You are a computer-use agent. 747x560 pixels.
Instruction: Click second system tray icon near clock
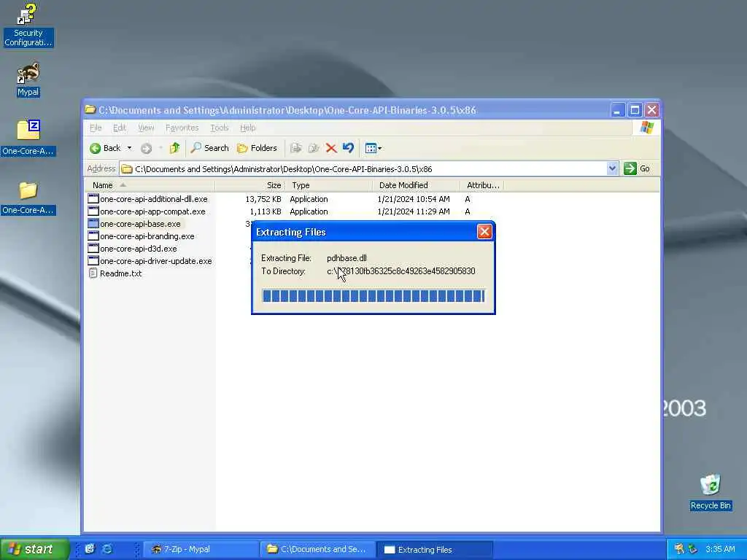tap(692, 549)
